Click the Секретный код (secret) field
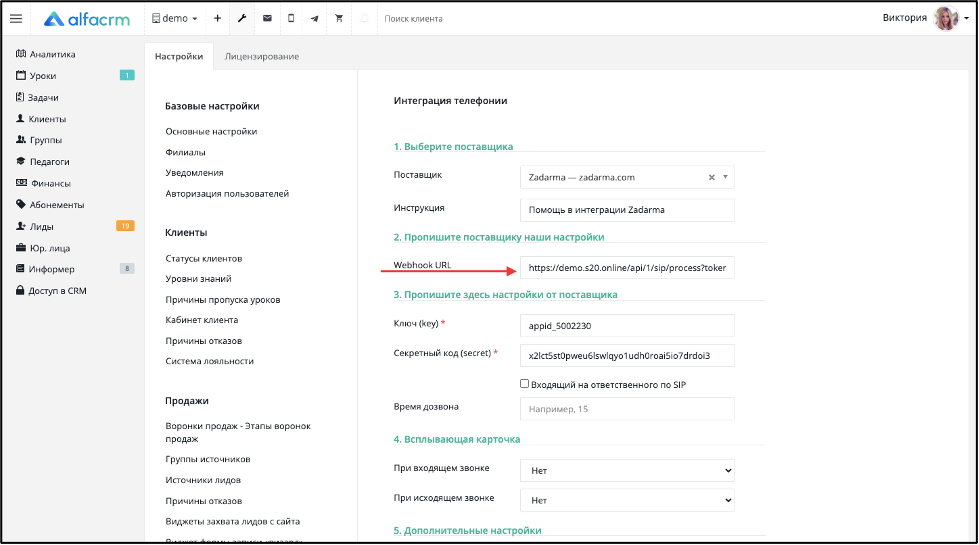 [x=627, y=356]
